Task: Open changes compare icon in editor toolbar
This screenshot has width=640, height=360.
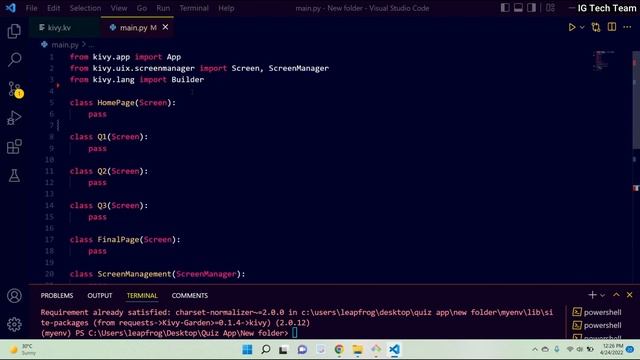Action: [596, 27]
